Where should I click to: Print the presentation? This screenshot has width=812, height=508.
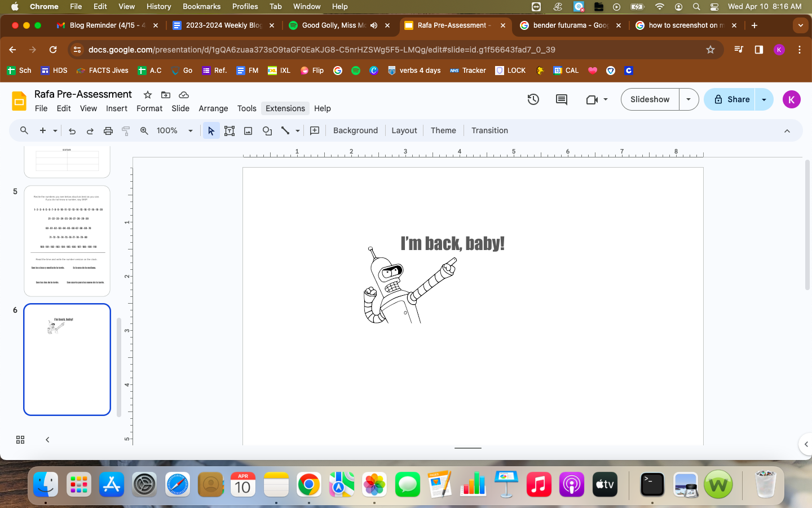tap(108, 130)
